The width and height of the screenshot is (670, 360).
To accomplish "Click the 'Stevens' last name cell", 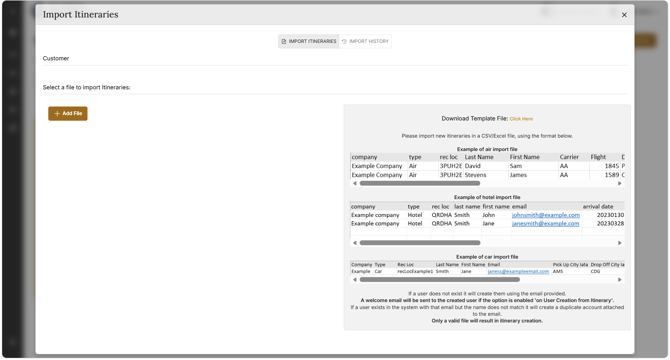I will 475,175.
